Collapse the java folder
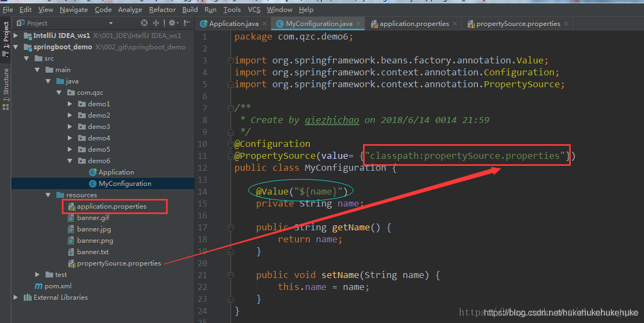This screenshot has width=644, height=323. (48, 81)
